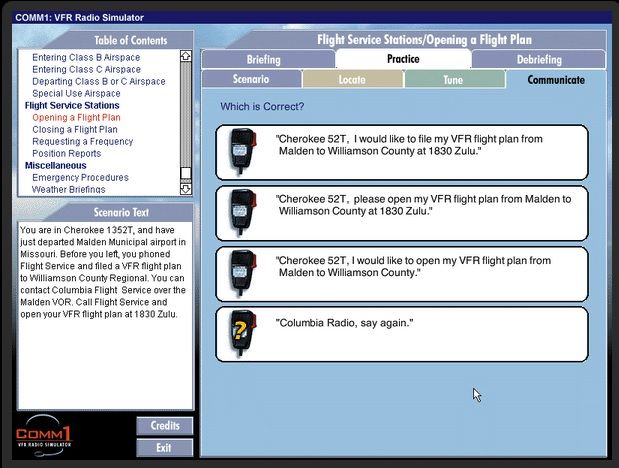Open 'Weather Briefings' lesson

tap(68, 190)
